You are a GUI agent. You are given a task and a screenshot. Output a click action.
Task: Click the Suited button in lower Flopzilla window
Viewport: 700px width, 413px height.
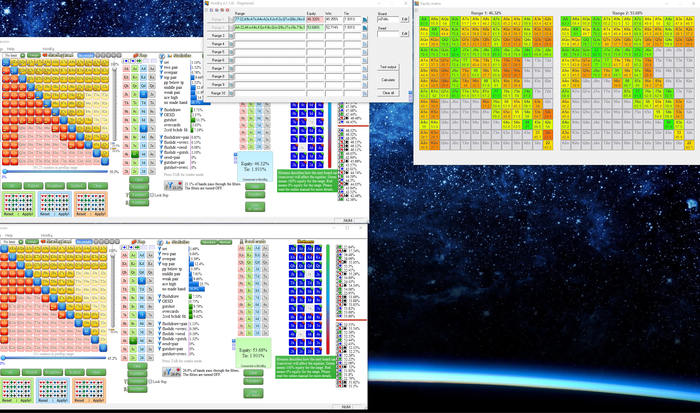(x=74, y=372)
